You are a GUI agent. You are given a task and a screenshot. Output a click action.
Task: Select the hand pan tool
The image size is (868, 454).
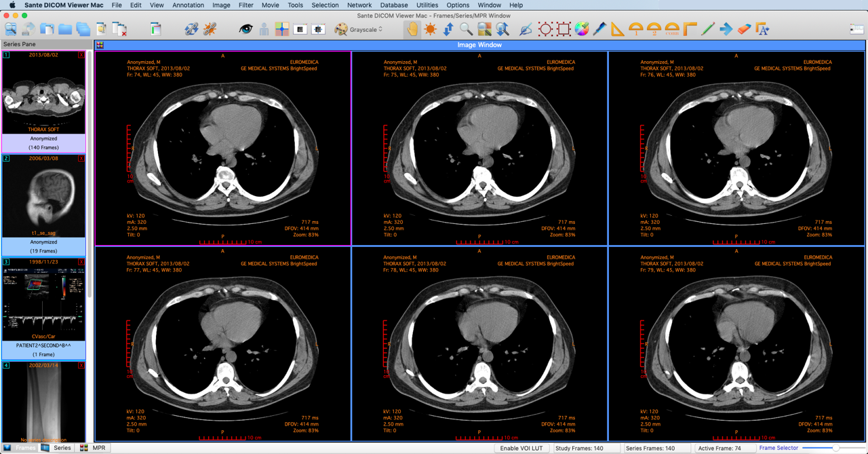[x=412, y=29]
